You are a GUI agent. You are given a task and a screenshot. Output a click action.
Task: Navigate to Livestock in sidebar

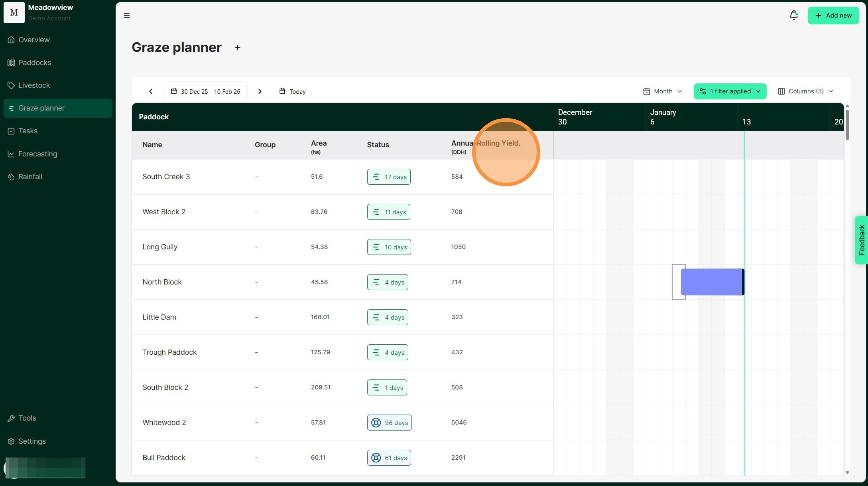point(34,85)
